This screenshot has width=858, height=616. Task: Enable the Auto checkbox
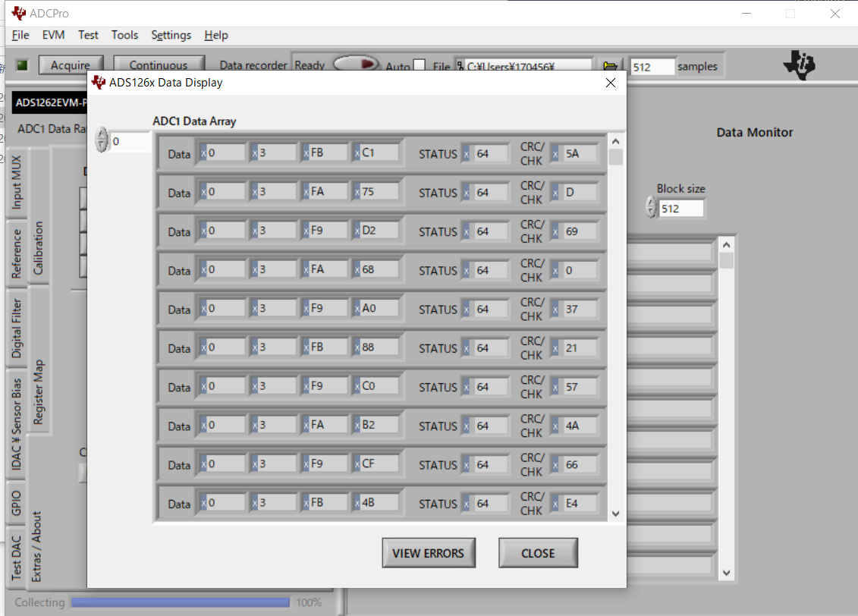(420, 66)
